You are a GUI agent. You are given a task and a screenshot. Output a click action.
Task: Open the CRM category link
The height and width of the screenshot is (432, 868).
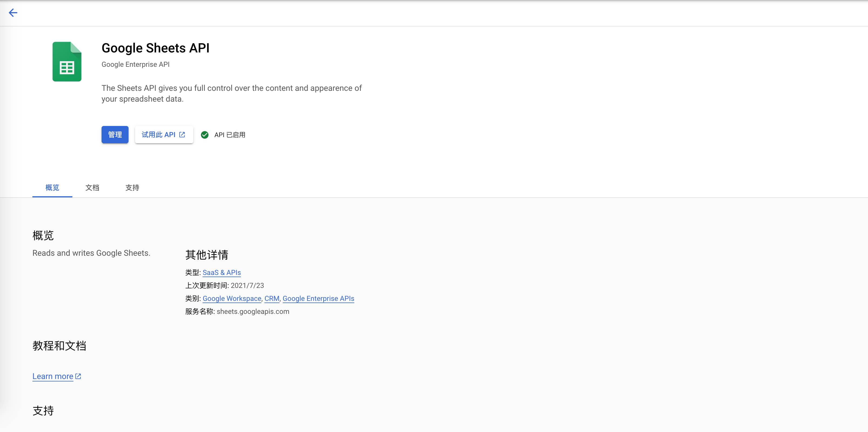pos(272,298)
